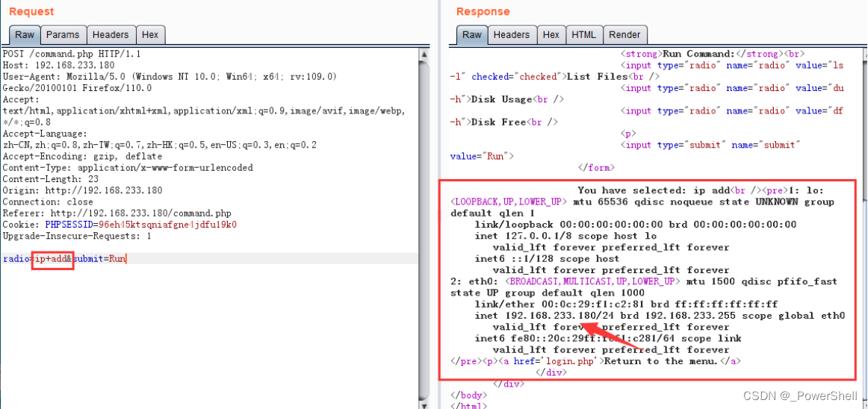Click the 'POST /command.php HTTP/1.1' request line
The height and width of the screenshot is (409, 868).
coord(72,54)
